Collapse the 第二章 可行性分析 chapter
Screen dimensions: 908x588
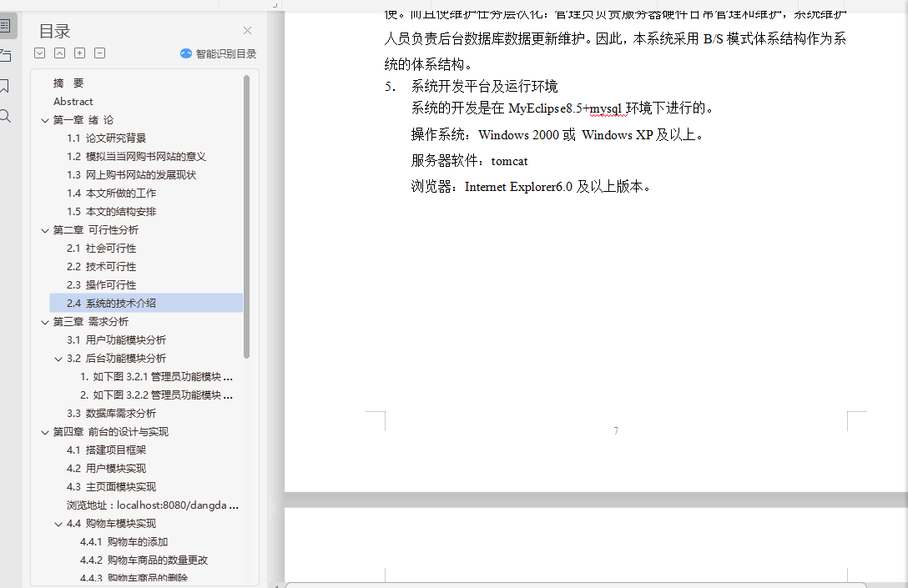45,230
